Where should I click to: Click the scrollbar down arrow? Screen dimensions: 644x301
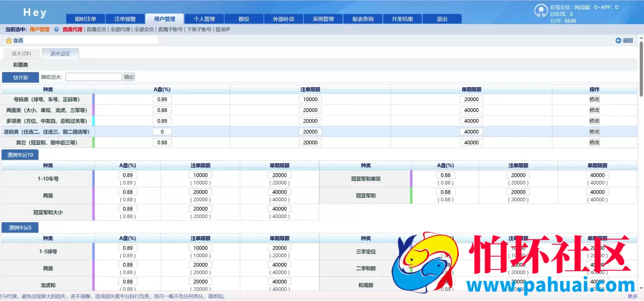[x=641, y=289]
